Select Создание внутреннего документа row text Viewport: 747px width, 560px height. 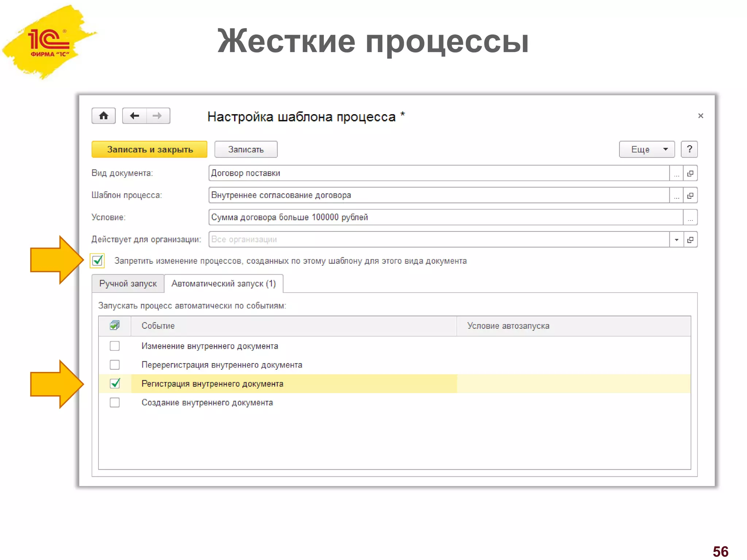pos(207,403)
